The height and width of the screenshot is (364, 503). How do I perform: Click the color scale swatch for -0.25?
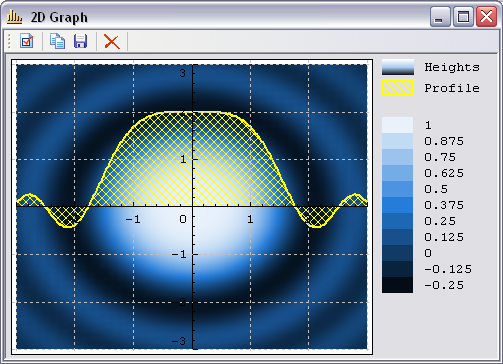[x=397, y=285]
